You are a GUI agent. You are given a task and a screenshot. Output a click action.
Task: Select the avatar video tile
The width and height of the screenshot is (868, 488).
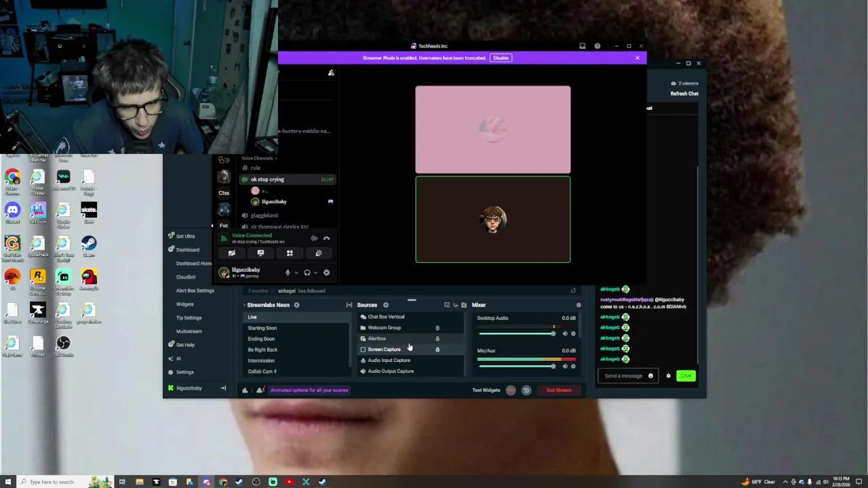(x=493, y=220)
